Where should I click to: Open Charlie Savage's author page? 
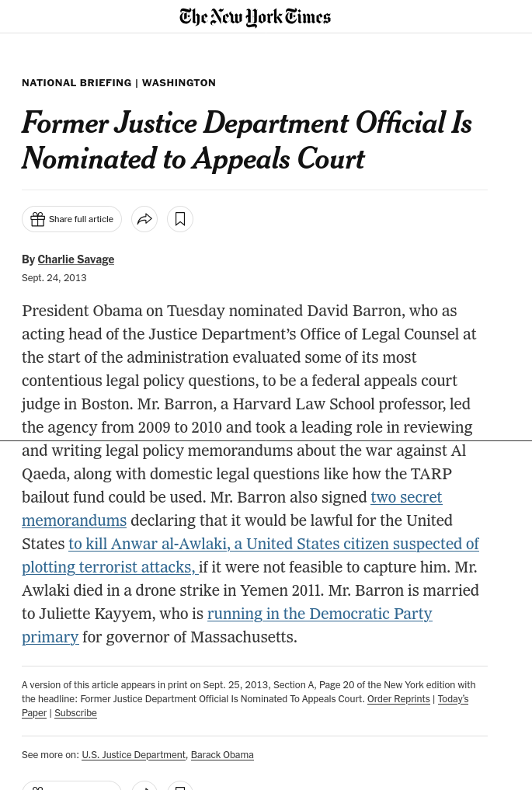click(76, 259)
